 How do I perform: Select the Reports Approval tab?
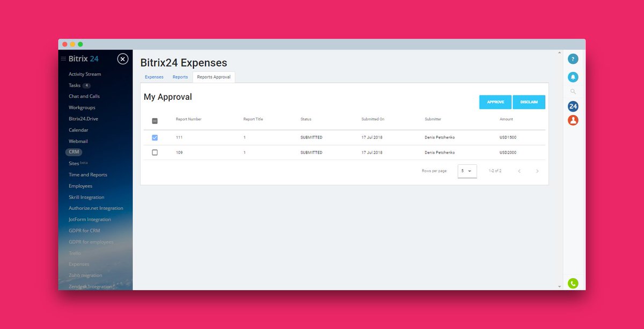pos(214,77)
